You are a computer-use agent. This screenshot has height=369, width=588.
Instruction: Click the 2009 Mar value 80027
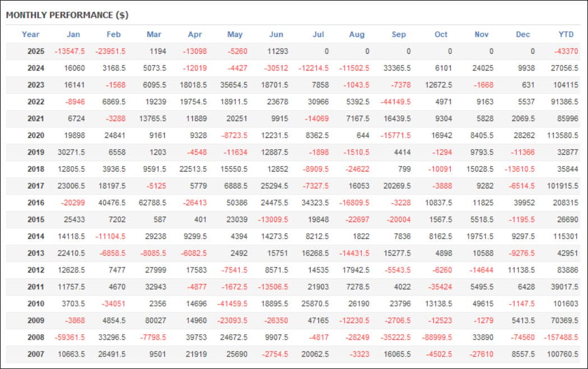point(156,321)
